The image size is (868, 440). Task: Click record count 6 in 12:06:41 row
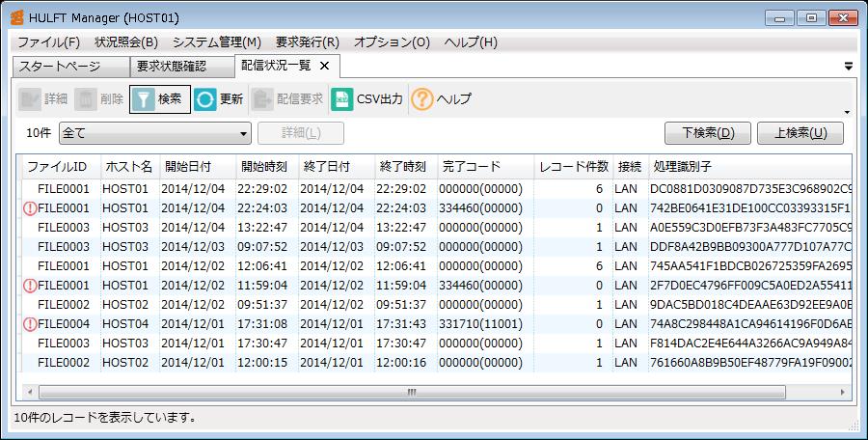tap(599, 266)
